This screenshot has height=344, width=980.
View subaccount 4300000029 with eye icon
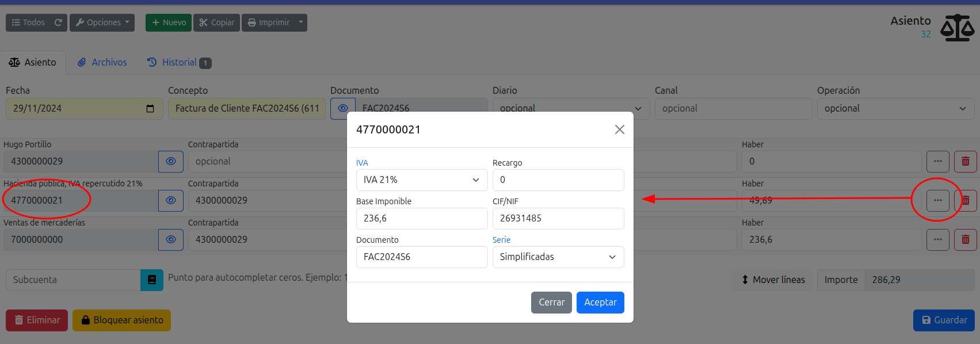pyautogui.click(x=171, y=162)
